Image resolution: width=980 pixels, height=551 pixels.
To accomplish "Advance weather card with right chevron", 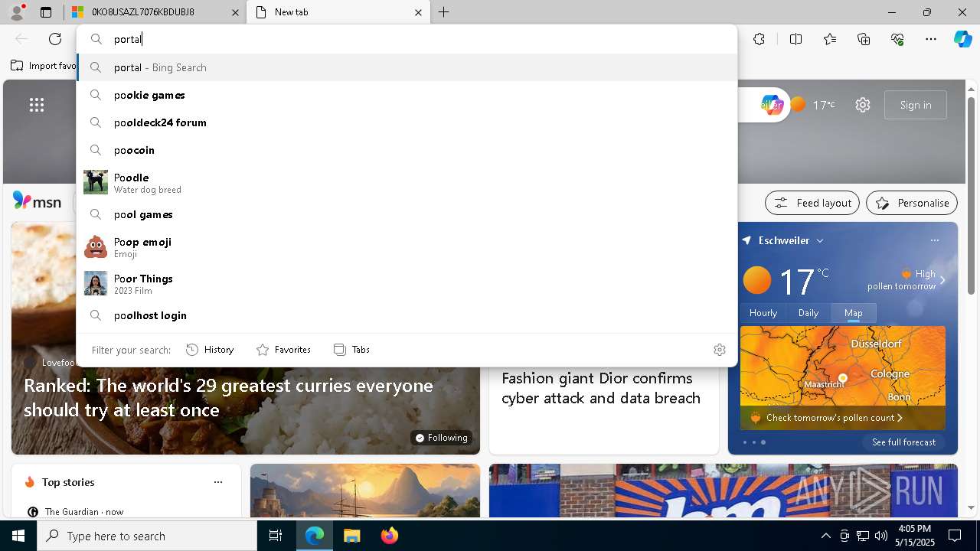I will click(942, 280).
